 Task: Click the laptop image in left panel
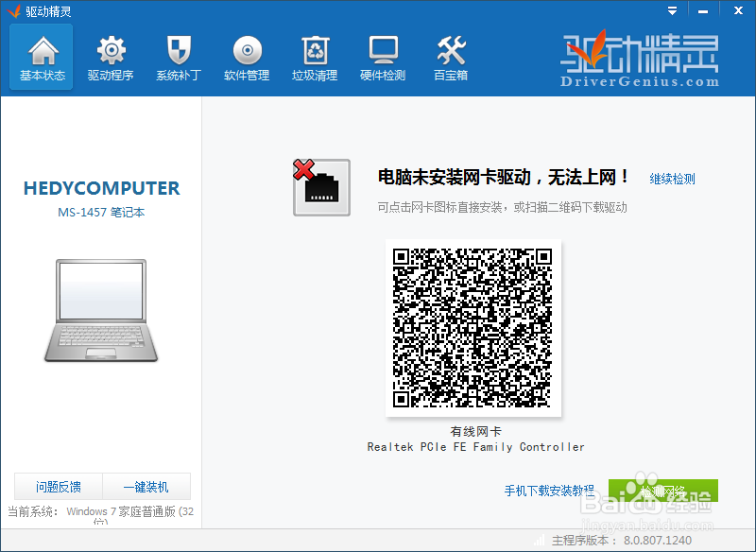(x=101, y=310)
